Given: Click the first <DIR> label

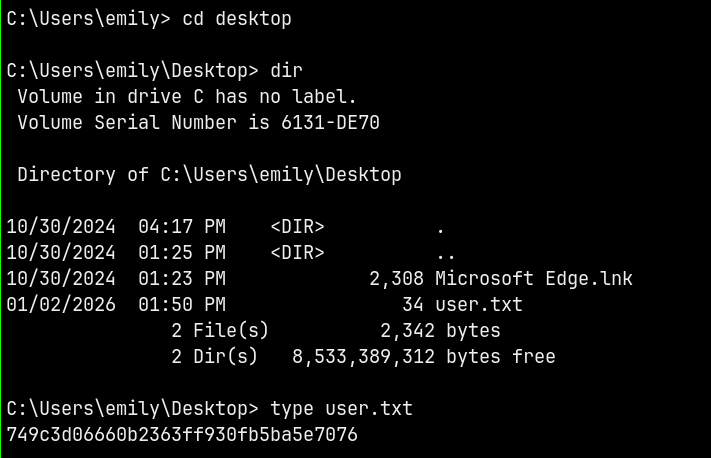Looking at the screenshot, I should click(x=297, y=227).
